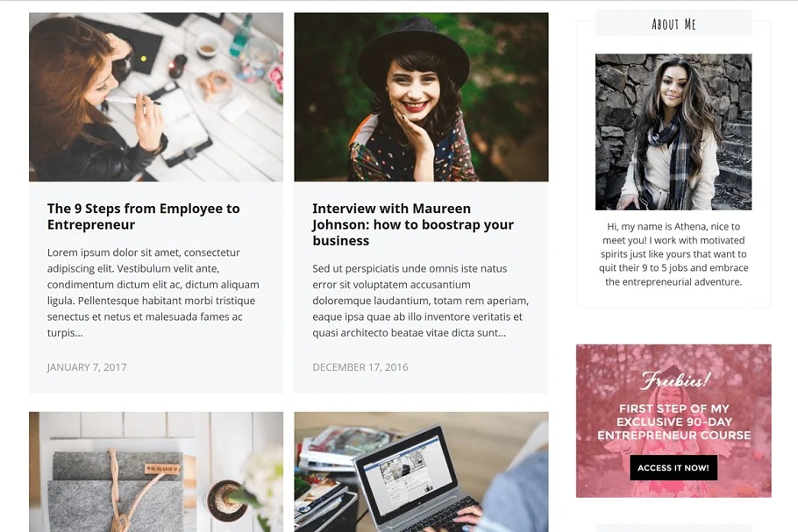Click Athena's About Me profile photo
The height and width of the screenshot is (532, 798).
[x=673, y=131]
